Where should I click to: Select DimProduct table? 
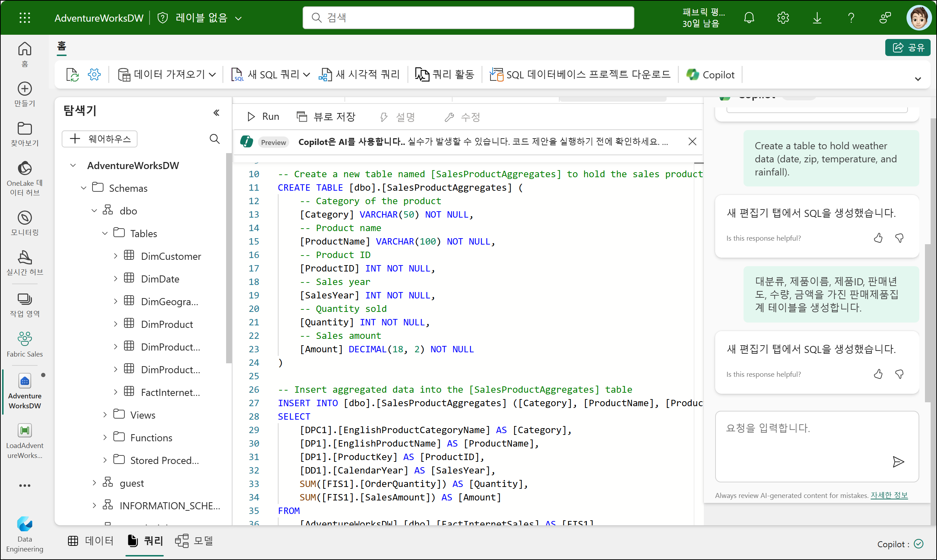[167, 324]
